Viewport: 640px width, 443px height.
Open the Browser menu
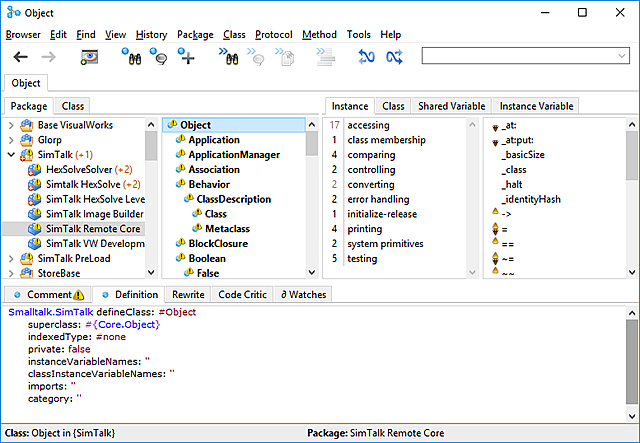point(23,35)
